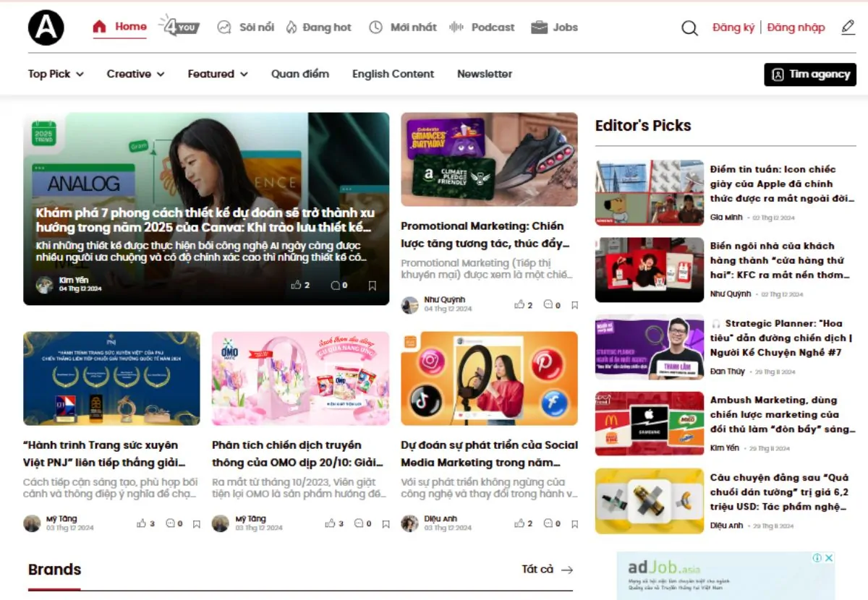
Task: Open the search magnifier icon
Action: (x=689, y=28)
